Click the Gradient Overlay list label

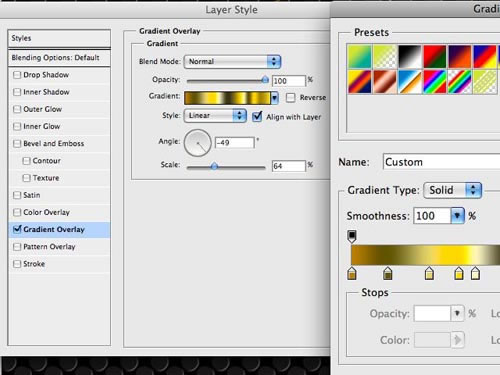pyautogui.click(x=54, y=230)
